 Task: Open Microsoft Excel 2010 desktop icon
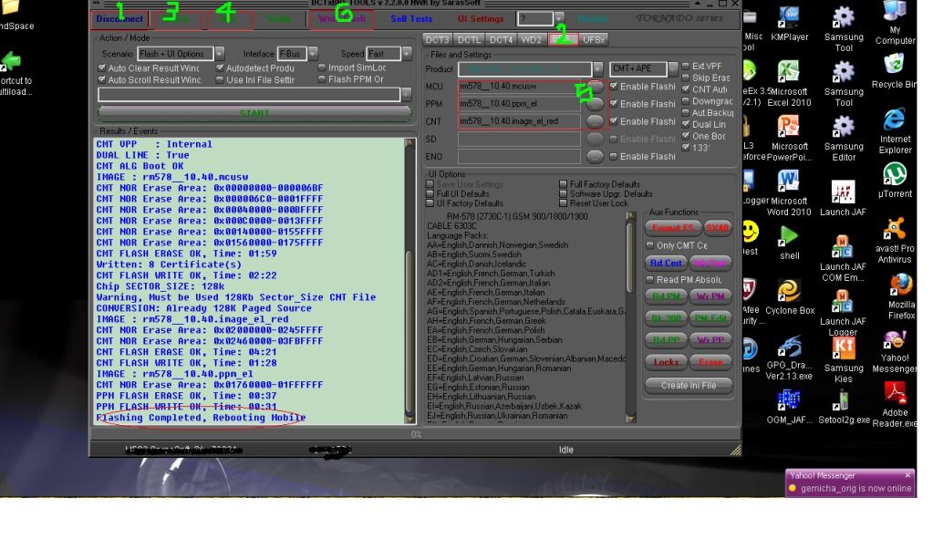click(789, 83)
